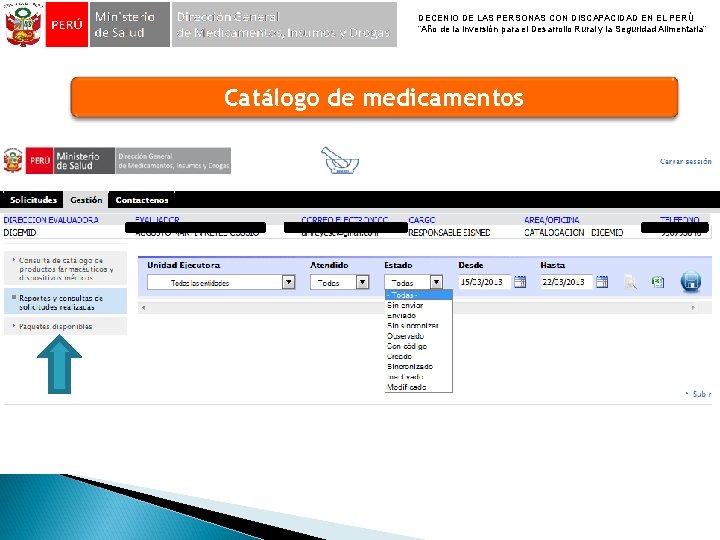Screen dimensions: 720x540
Task: Click the mortar and pestle logo icon
Action: point(339,160)
